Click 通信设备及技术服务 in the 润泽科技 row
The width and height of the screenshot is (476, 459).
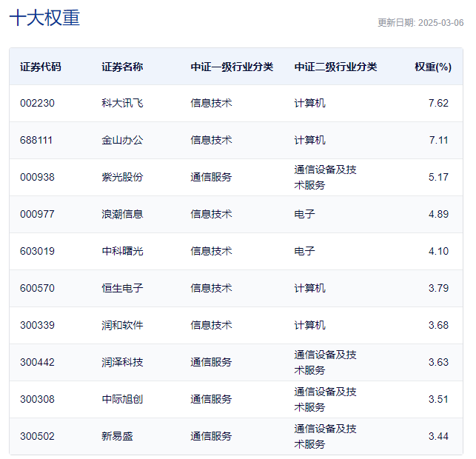[326, 363]
